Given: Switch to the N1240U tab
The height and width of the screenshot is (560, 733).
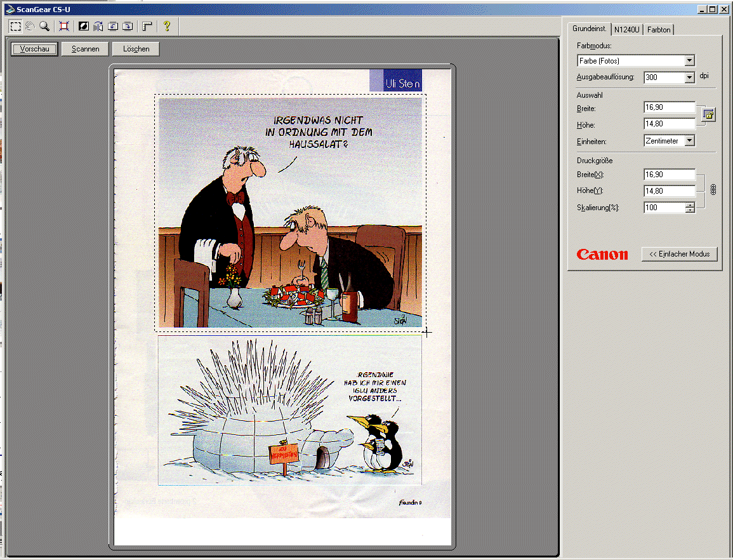Looking at the screenshot, I should tap(627, 29).
